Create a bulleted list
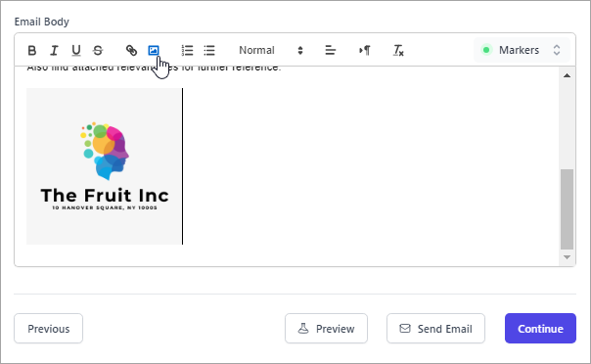The width and height of the screenshot is (591, 364). point(209,50)
